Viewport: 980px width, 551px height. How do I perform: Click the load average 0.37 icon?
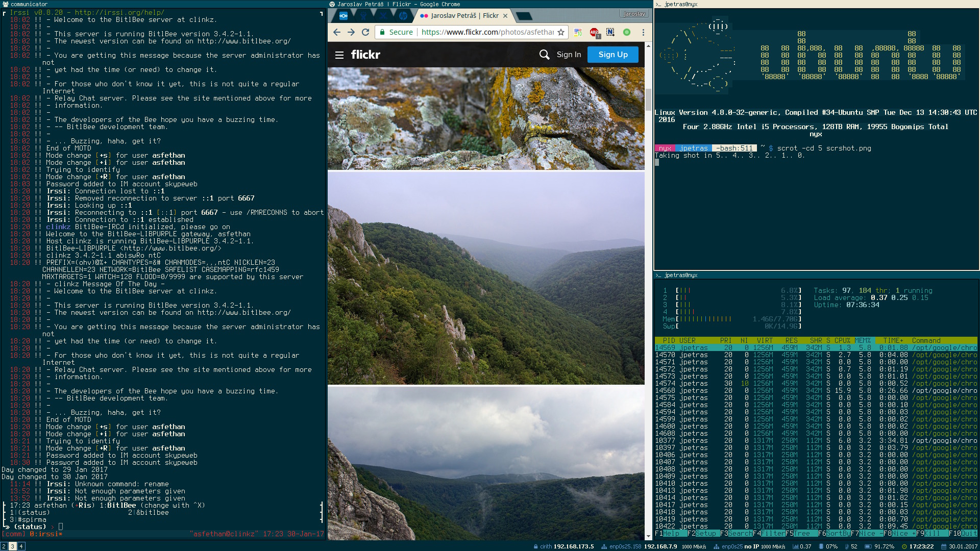pyautogui.click(x=795, y=546)
